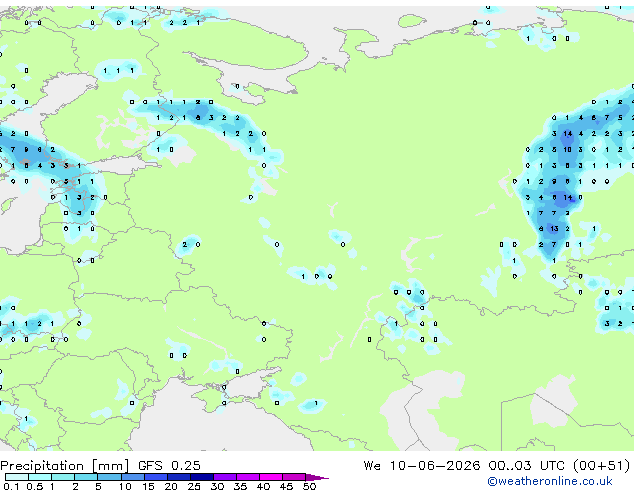Click the "13" precipitation value on map
634x490 pixels.
click(x=554, y=229)
